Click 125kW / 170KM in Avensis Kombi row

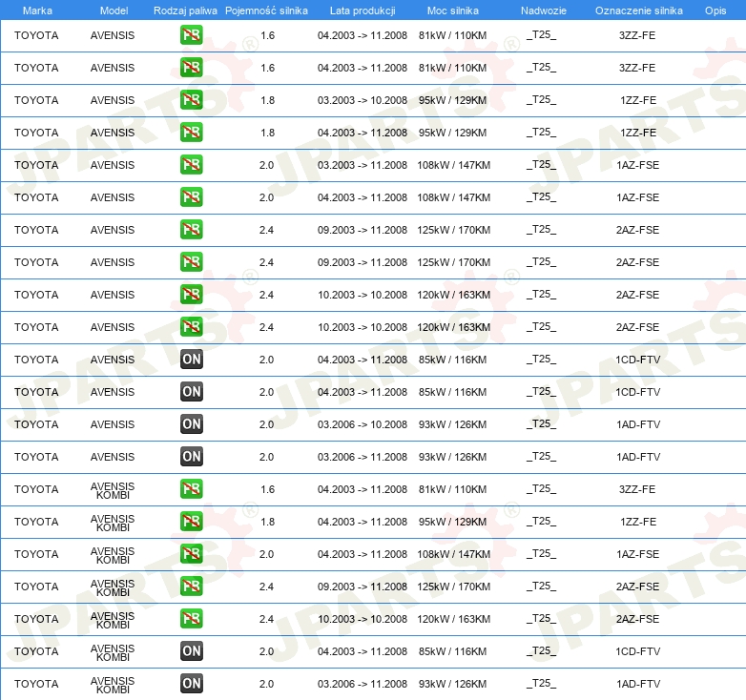pyautogui.click(x=454, y=587)
